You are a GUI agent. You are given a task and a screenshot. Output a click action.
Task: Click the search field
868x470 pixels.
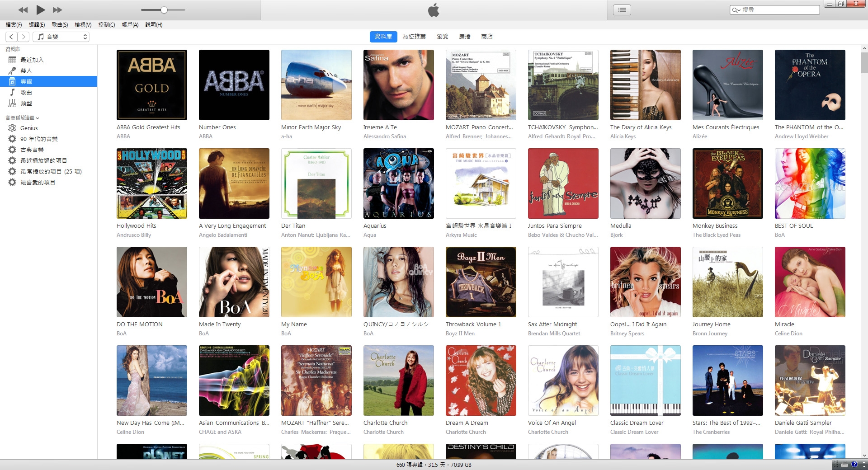pyautogui.click(x=774, y=9)
